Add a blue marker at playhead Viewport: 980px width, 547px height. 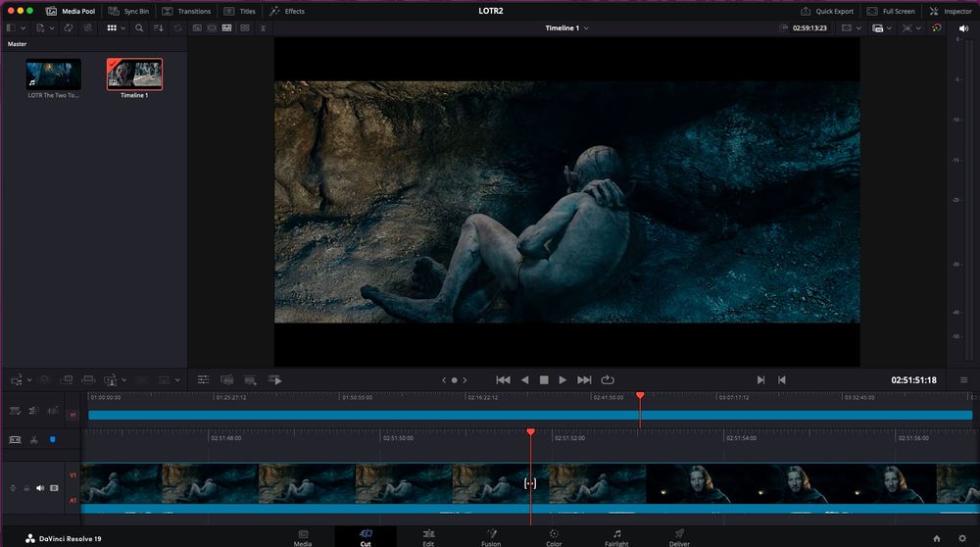53,440
